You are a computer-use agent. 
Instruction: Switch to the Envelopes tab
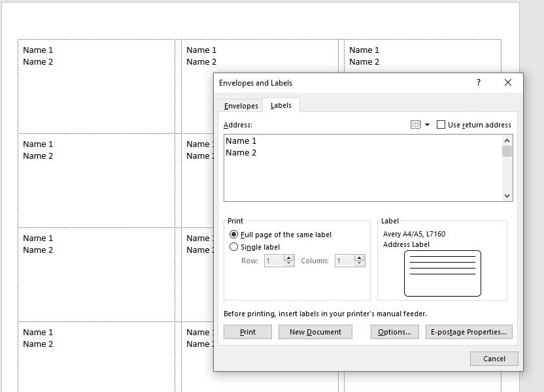pyautogui.click(x=241, y=106)
